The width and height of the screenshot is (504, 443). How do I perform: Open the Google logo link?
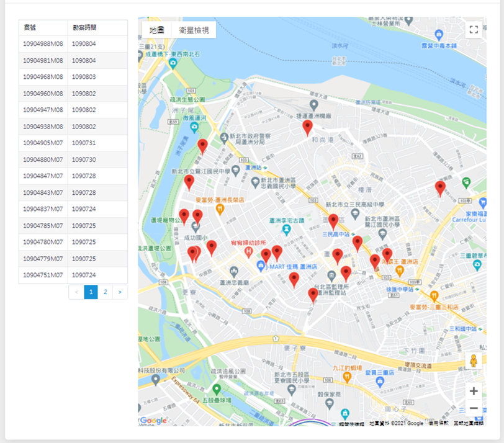[153, 420]
